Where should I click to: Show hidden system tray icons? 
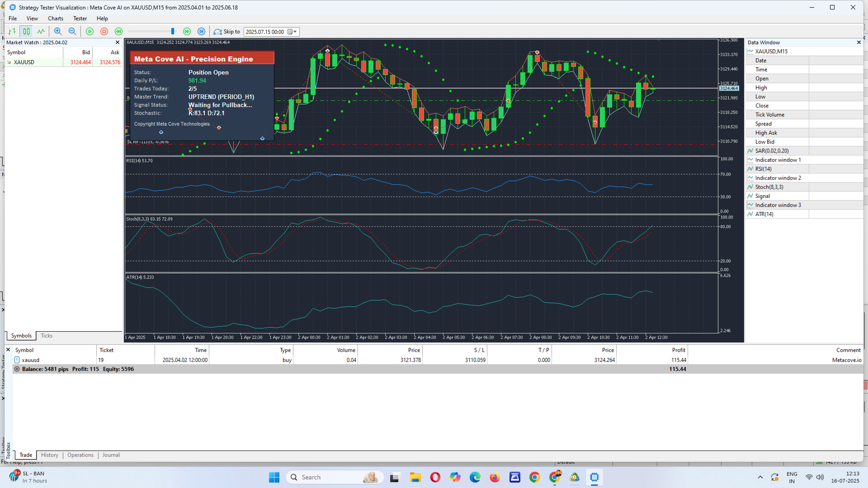[x=760, y=477]
